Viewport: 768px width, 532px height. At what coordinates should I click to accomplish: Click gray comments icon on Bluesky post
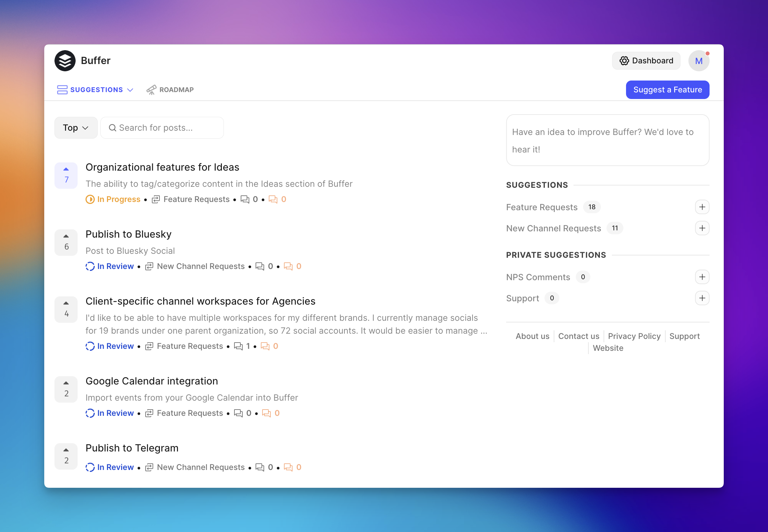[260, 266]
